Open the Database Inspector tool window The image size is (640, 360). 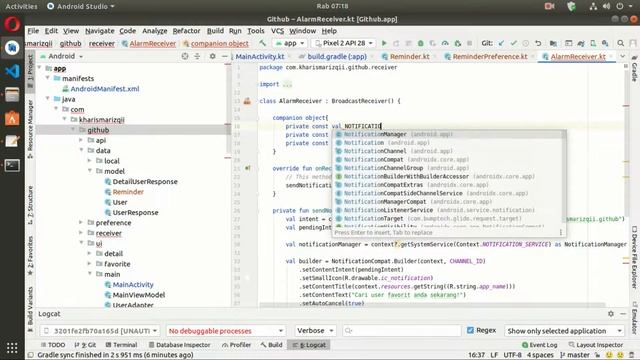tap(179, 345)
